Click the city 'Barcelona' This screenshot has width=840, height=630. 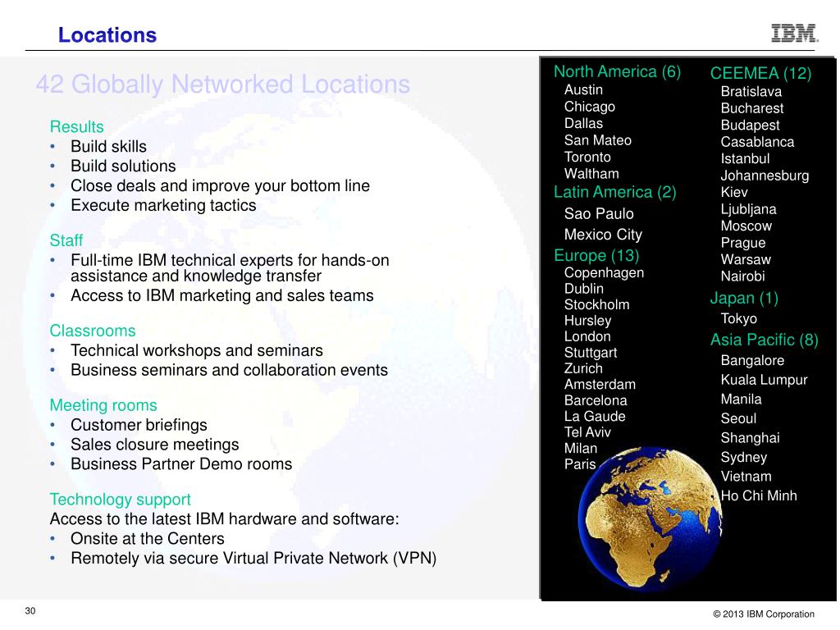click(596, 400)
